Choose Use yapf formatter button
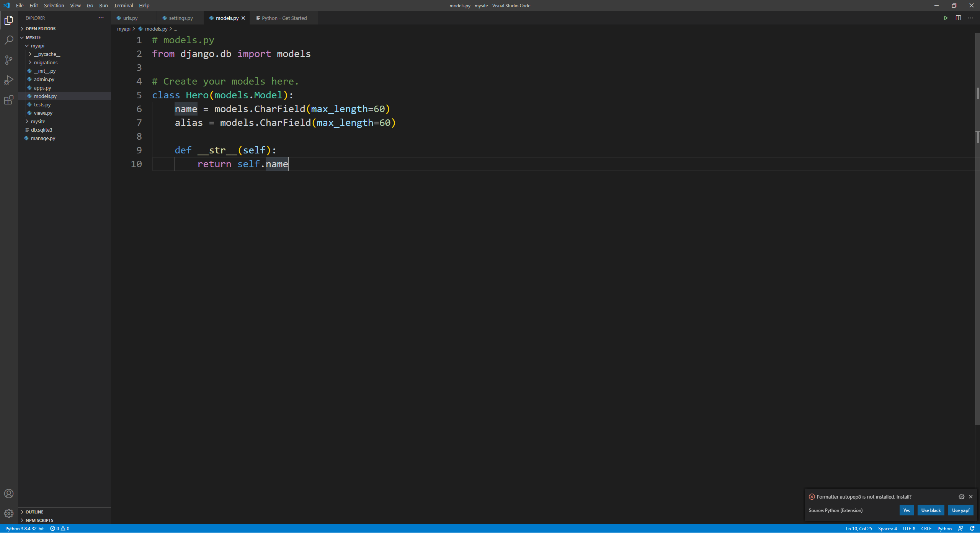This screenshot has height=533, width=980. pos(960,510)
